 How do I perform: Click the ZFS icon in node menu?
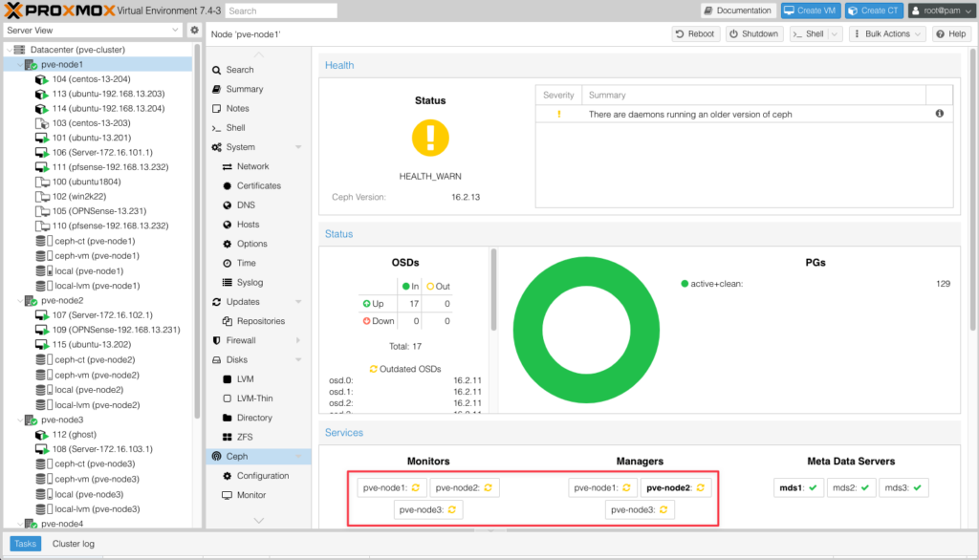228,437
